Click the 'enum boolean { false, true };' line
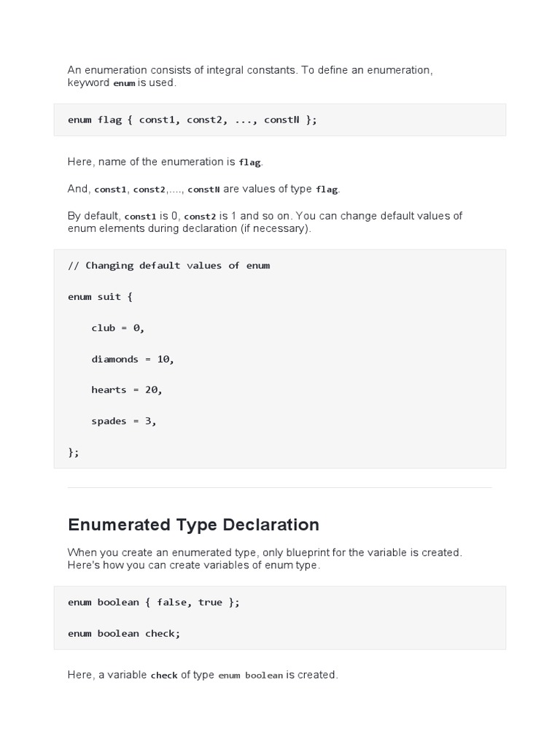560x747 pixels. [153, 603]
